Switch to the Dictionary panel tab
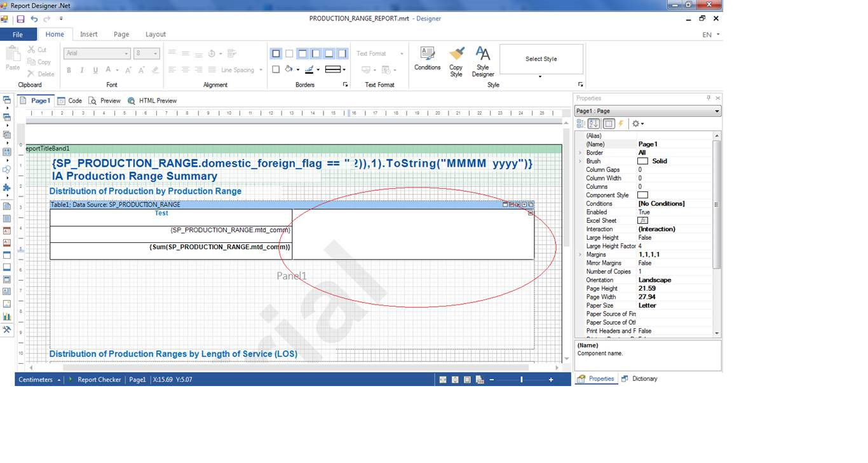 (x=639, y=378)
